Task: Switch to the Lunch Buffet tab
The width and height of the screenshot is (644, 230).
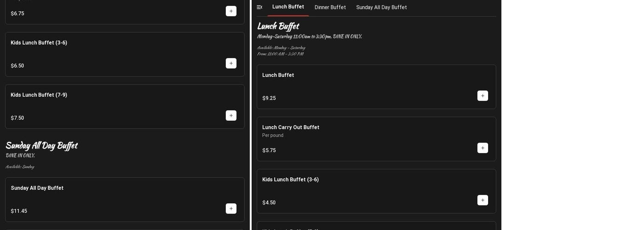Action: 288,7
